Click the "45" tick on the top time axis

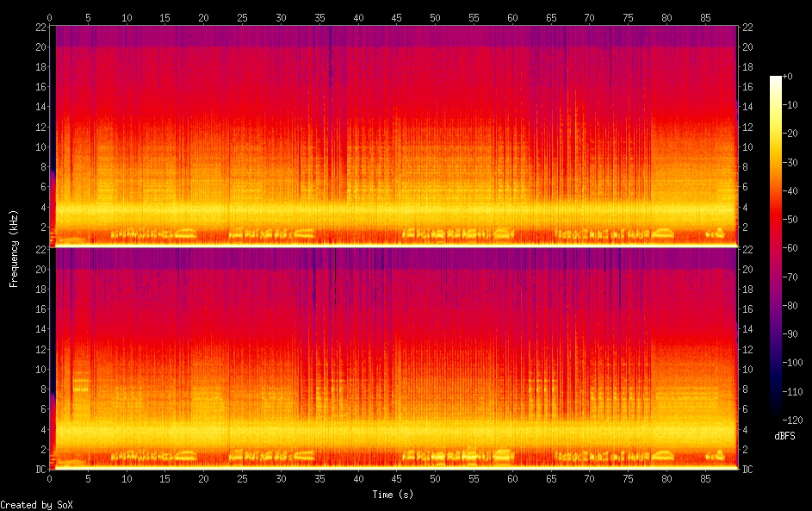(x=397, y=17)
